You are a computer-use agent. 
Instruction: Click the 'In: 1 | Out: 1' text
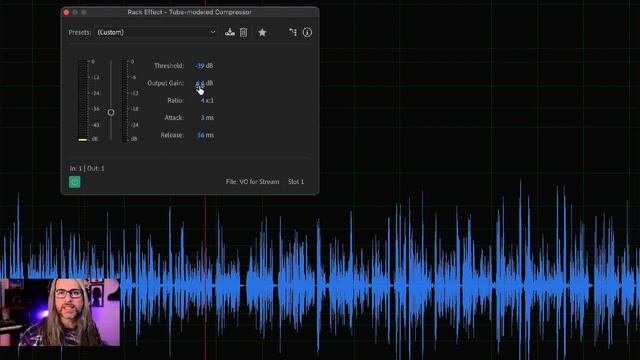[x=87, y=168]
